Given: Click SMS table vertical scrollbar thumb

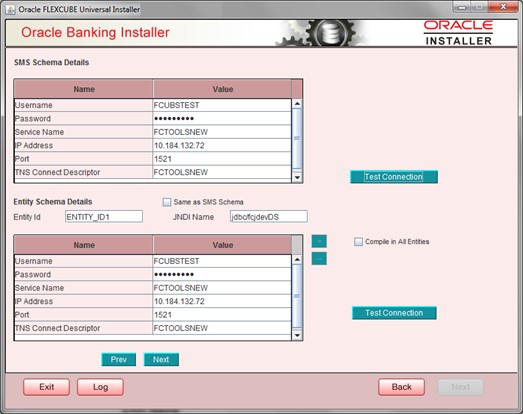Looking at the screenshot, I should [x=297, y=138].
